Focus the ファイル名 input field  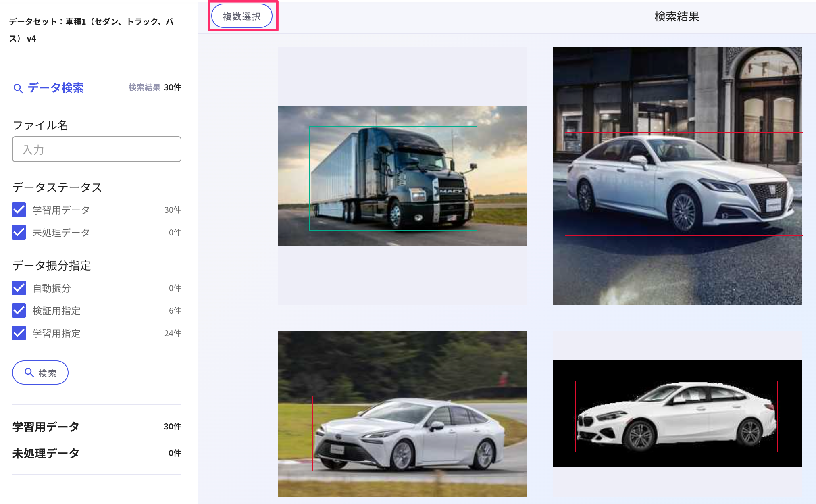point(97,149)
